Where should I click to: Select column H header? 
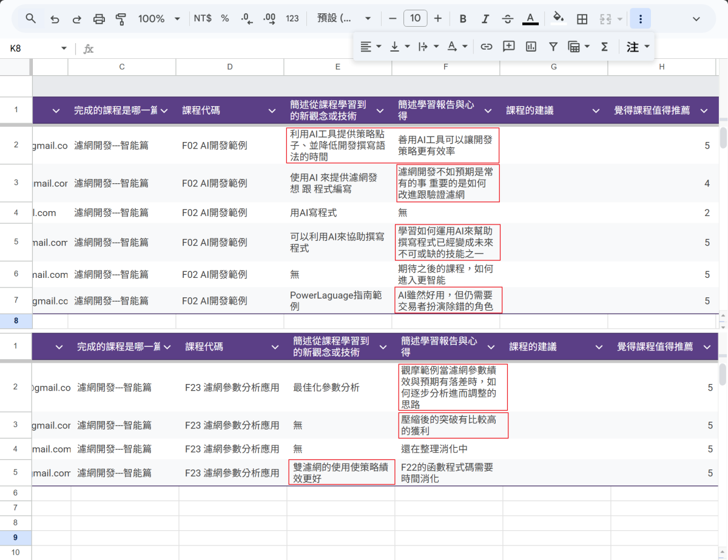click(x=662, y=67)
